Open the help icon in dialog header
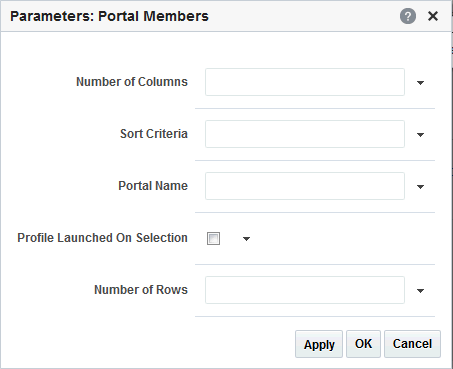Screen dimensions: 453x369 [408, 16]
